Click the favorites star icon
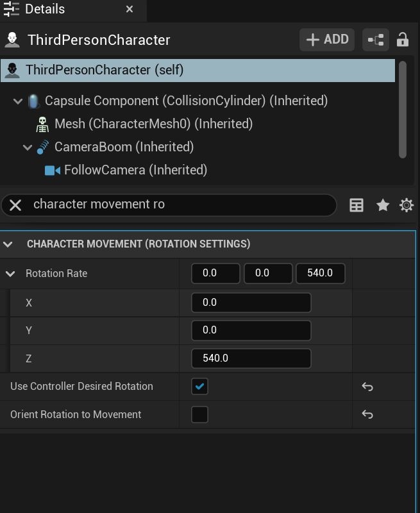 tap(383, 205)
